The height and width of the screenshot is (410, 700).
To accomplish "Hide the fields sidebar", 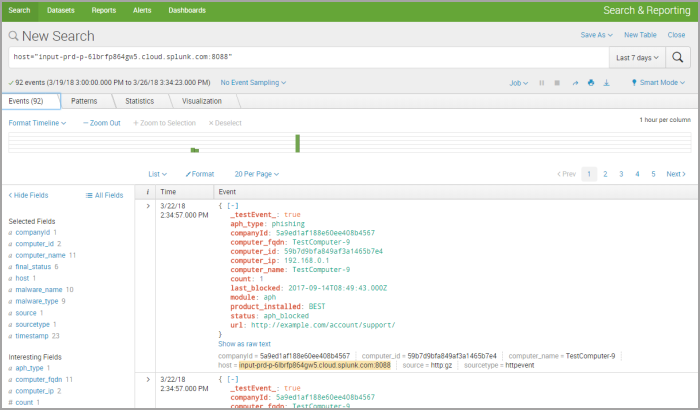I will click(x=29, y=195).
